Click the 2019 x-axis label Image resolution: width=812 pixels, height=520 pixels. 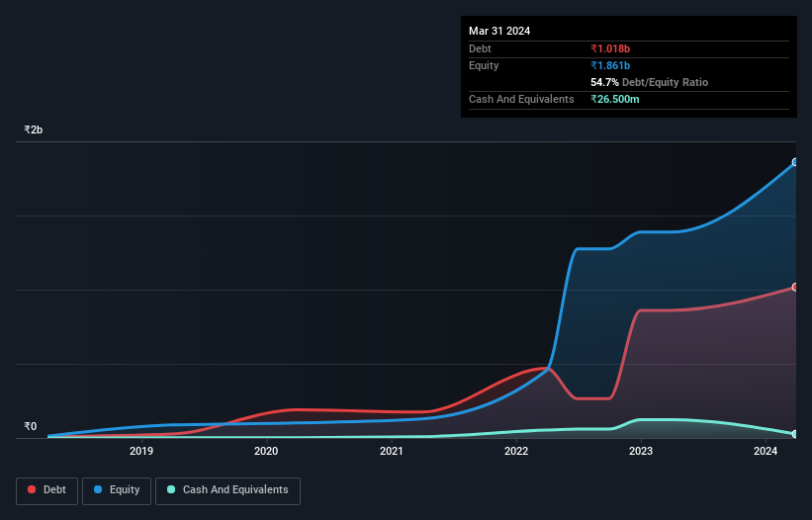click(x=141, y=451)
